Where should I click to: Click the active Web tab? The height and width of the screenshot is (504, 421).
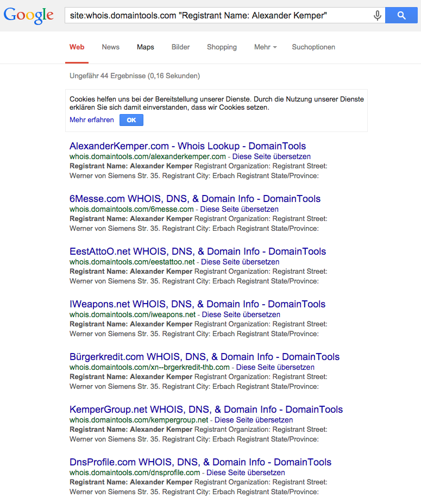click(x=77, y=47)
